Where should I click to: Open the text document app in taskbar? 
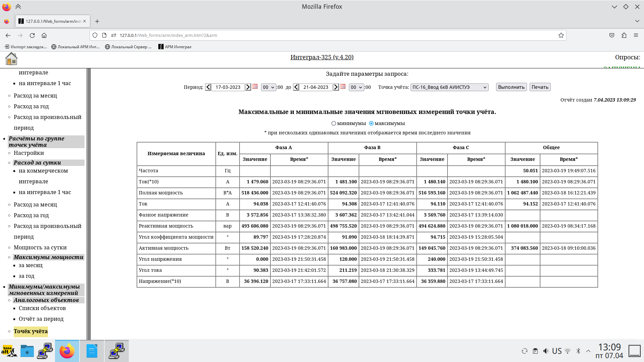click(92, 351)
